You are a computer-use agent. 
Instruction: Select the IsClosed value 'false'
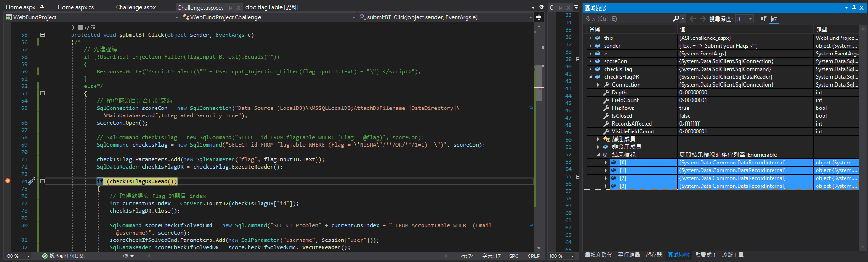point(685,116)
